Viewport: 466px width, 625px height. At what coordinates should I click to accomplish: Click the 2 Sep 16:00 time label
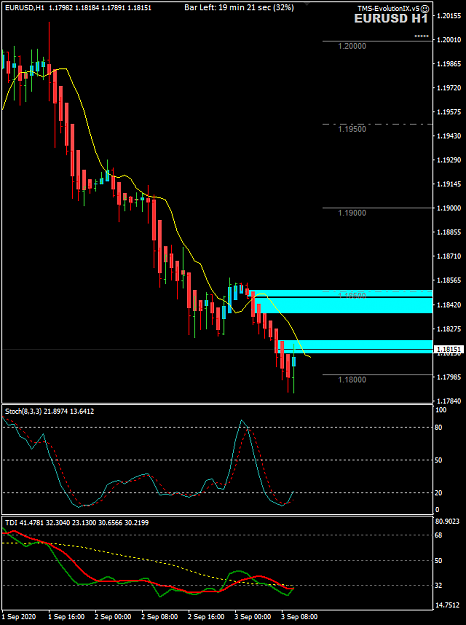click(x=207, y=617)
